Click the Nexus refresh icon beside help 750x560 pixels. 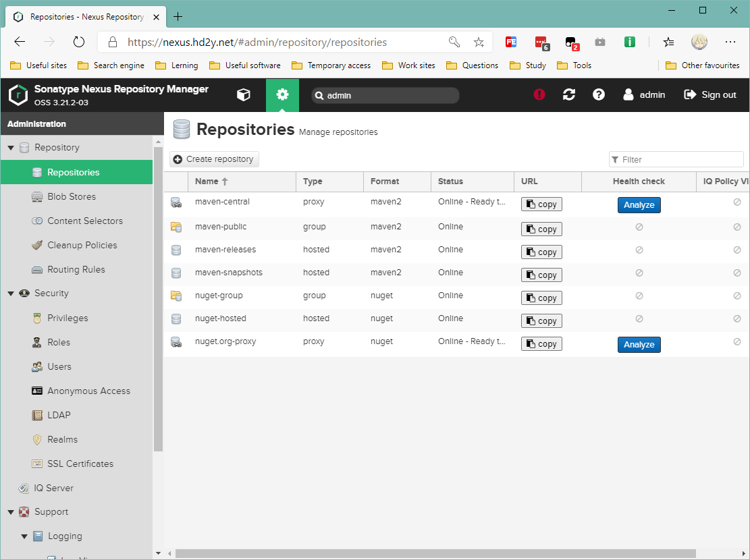(568, 94)
